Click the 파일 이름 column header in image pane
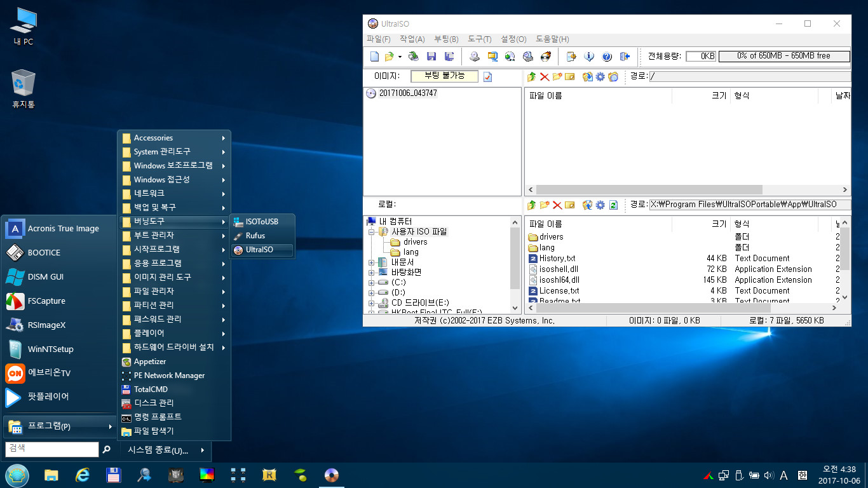Viewport: 868px width, 488px height. pyautogui.click(x=598, y=96)
